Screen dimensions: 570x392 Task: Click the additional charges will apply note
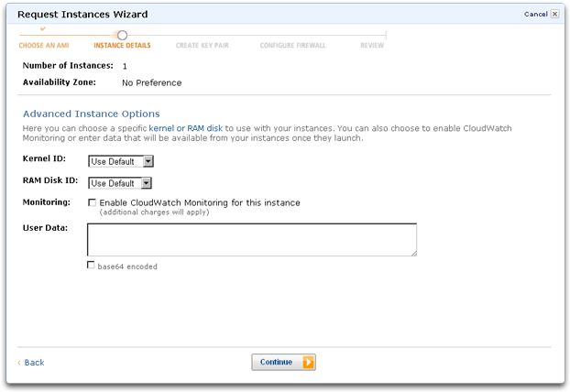(x=155, y=212)
